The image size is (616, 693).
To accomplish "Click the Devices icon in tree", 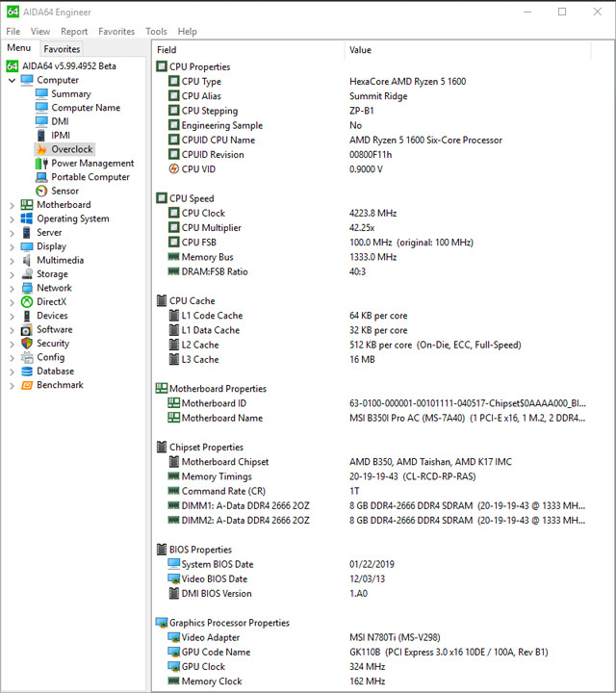I will 27,316.
